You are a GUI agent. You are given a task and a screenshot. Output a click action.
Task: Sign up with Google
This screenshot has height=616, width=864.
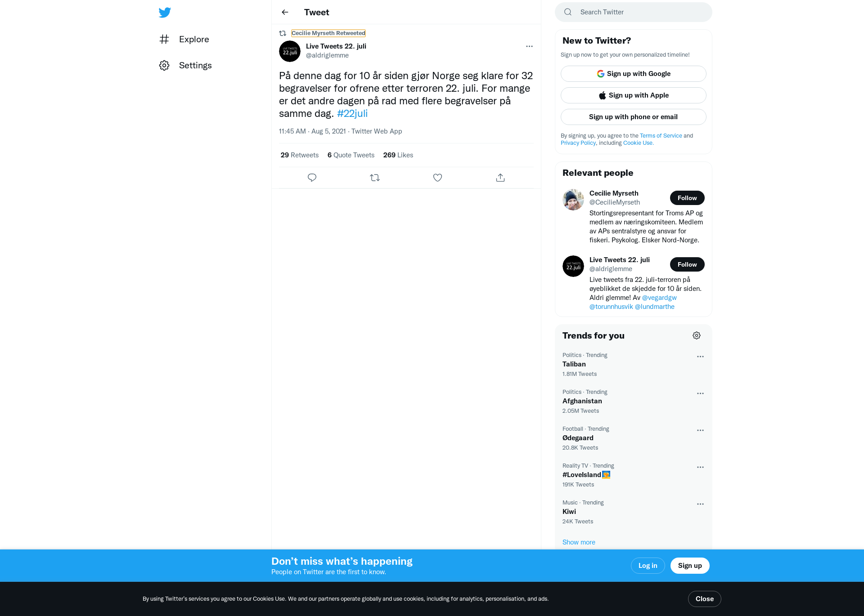coord(634,74)
